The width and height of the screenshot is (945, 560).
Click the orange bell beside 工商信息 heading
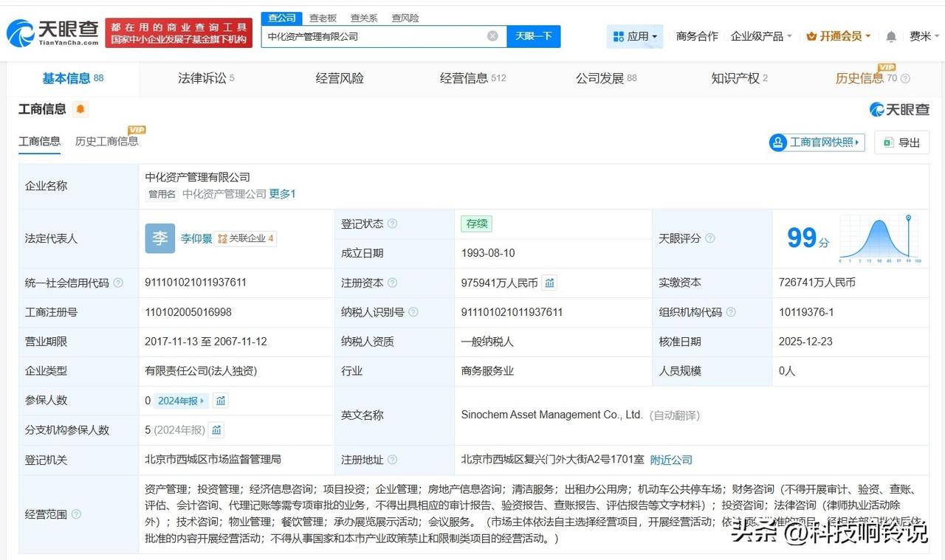coord(80,109)
